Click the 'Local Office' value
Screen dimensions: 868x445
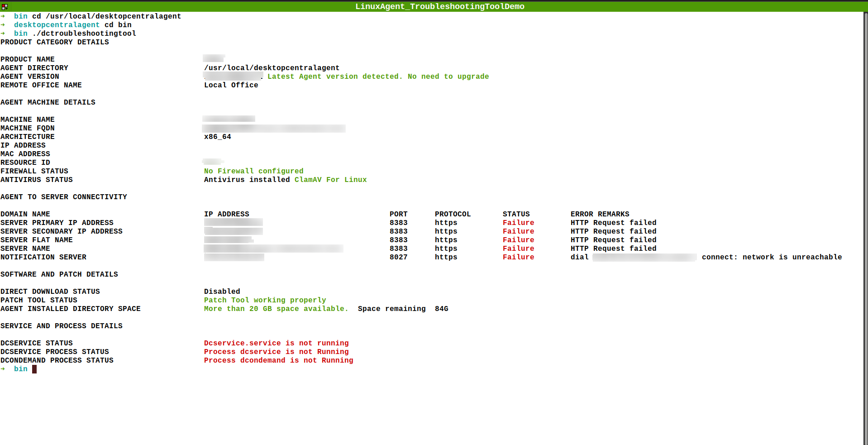(x=231, y=85)
